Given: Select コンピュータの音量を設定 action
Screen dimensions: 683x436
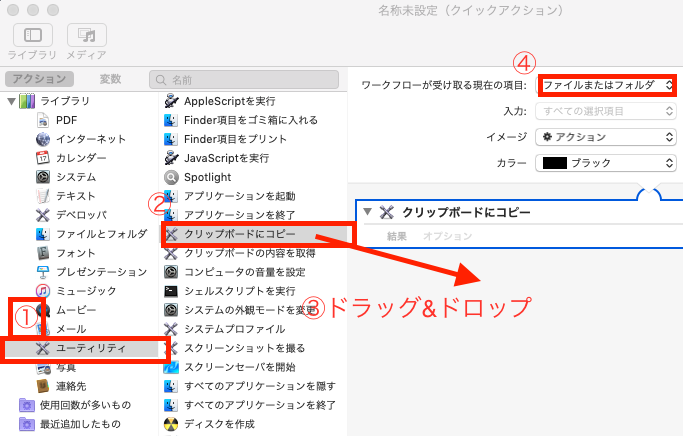Looking at the screenshot, I should point(235,272).
